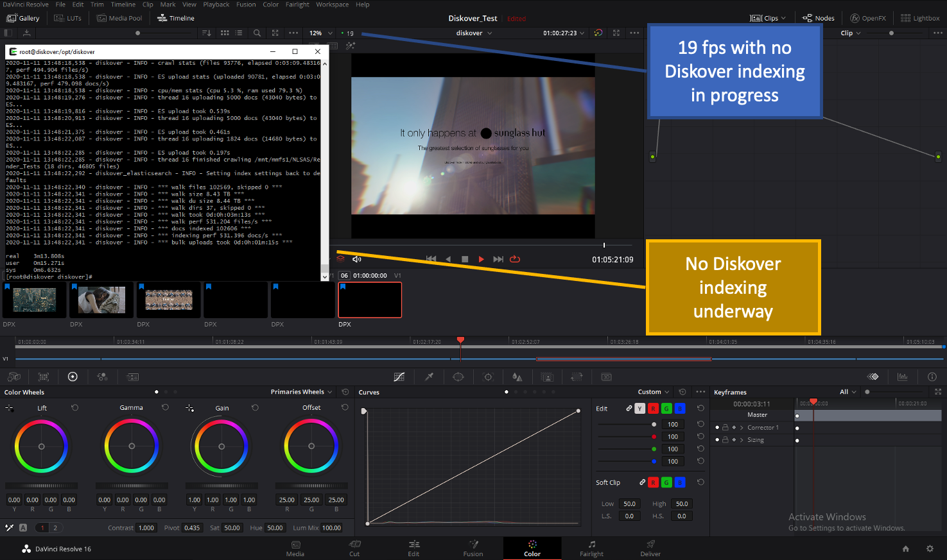Screen dimensions: 947x560
Task: Switch gallery to list view icon
Action: tap(239, 33)
